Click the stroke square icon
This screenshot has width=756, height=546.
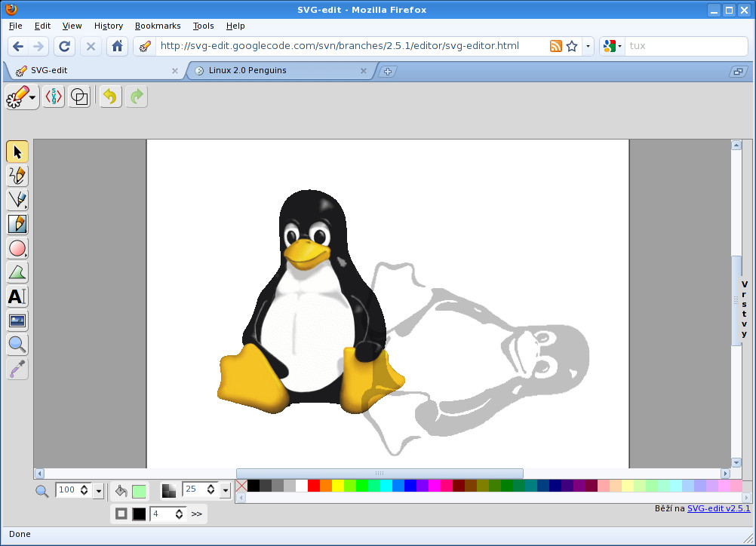[121, 514]
